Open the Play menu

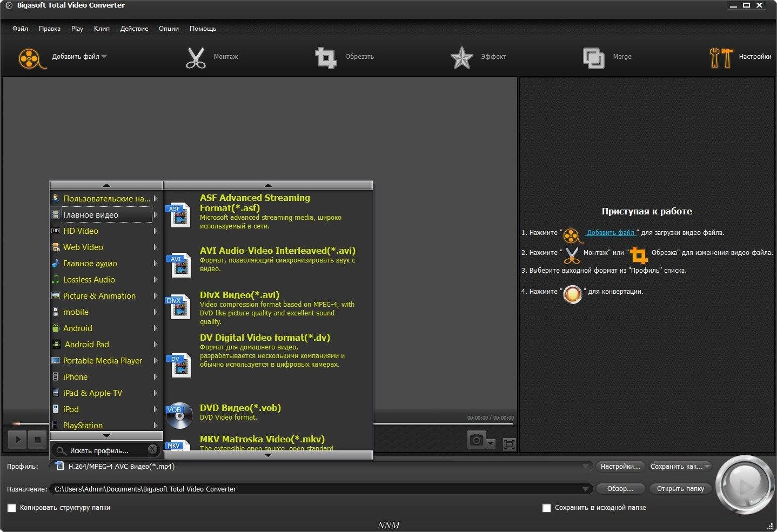point(77,29)
